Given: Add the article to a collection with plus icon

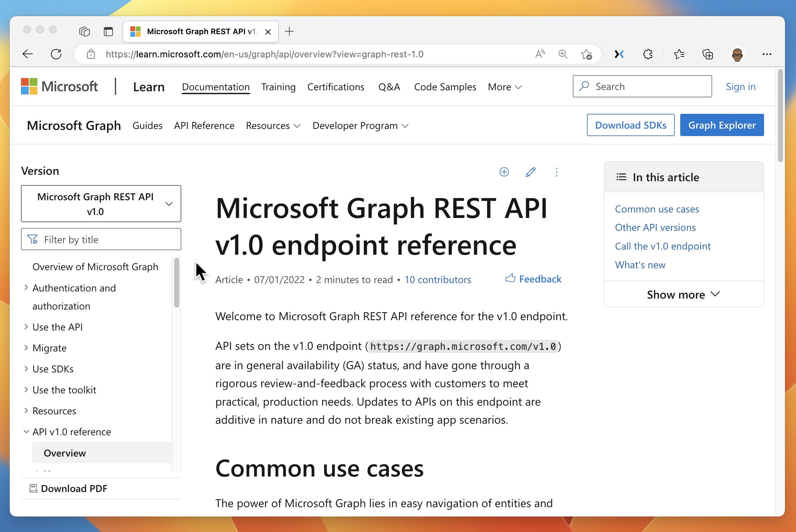Looking at the screenshot, I should (x=504, y=172).
